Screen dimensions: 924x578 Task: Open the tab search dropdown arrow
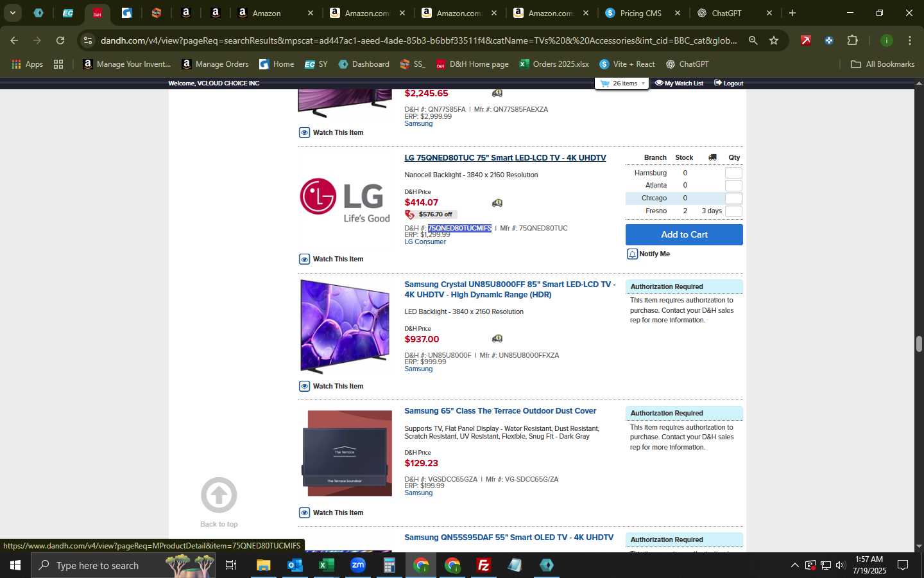click(x=12, y=13)
